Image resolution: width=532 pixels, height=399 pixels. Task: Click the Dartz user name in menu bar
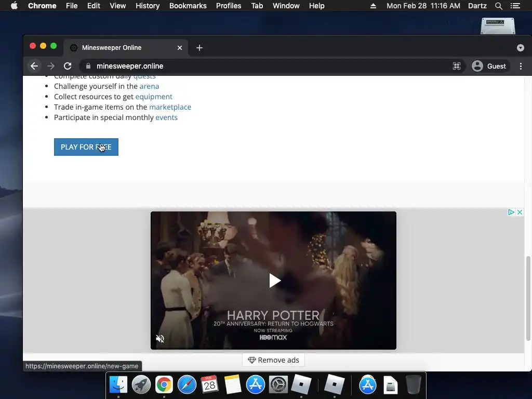tap(477, 6)
